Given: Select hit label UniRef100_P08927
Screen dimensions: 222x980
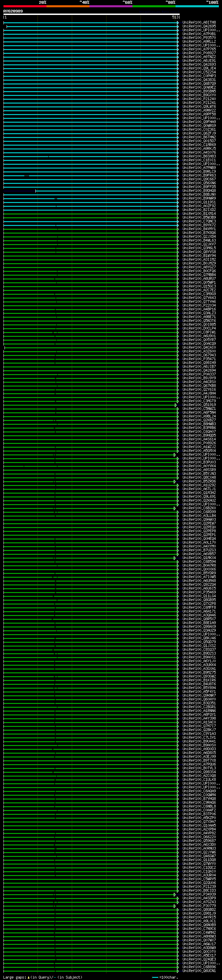Looking at the screenshot, I should pyautogui.click(x=199, y=53).
